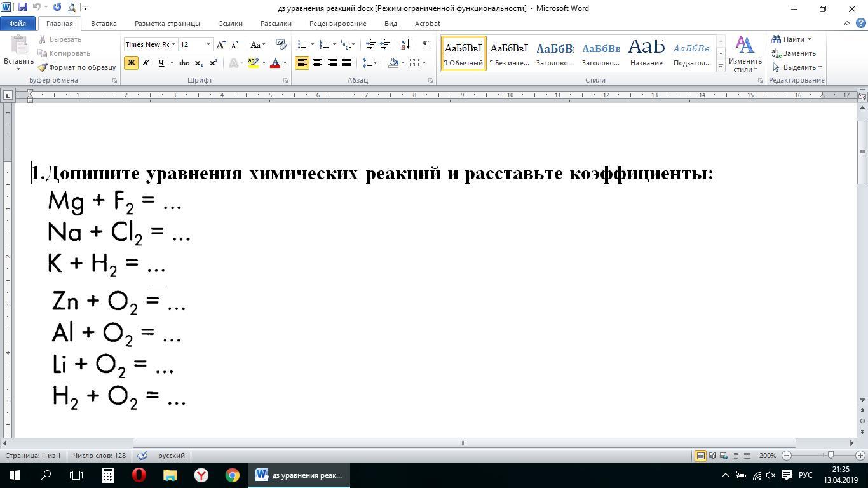868x488 pixels.
Task: Show paragraph marks with pilcrow icon
Action: tap(426, 44)
